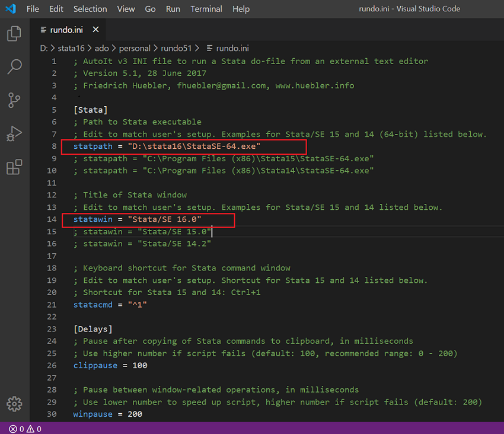Click the "D:\stata16\StataSE-64.exe" path value
Image resolution: width=504 pixels, height=434 pixels.
[194, 146]
